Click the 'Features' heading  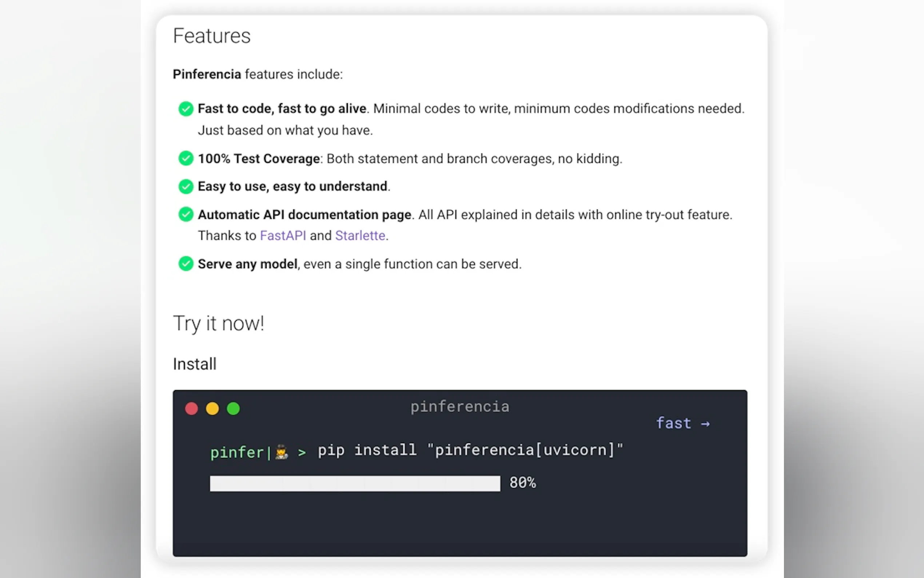click(212, 36)
